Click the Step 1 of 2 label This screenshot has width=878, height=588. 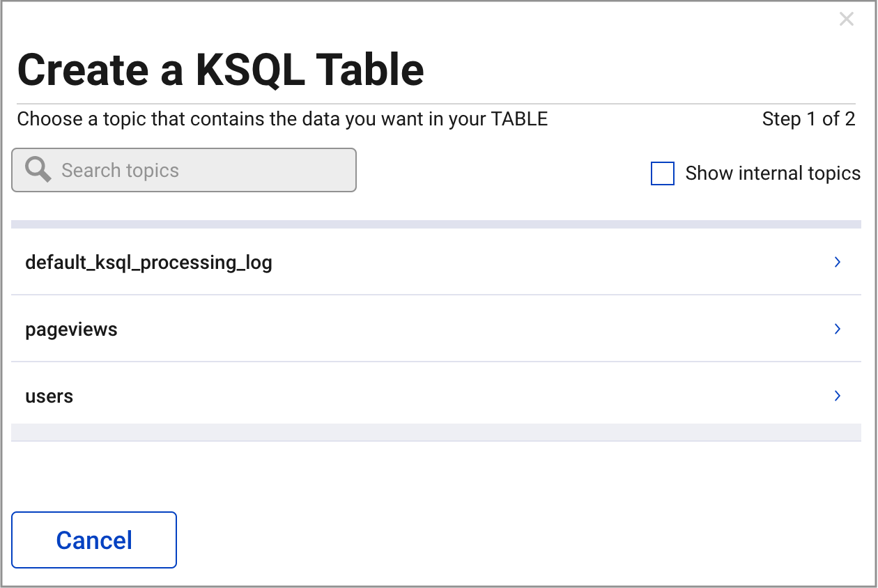809,119
